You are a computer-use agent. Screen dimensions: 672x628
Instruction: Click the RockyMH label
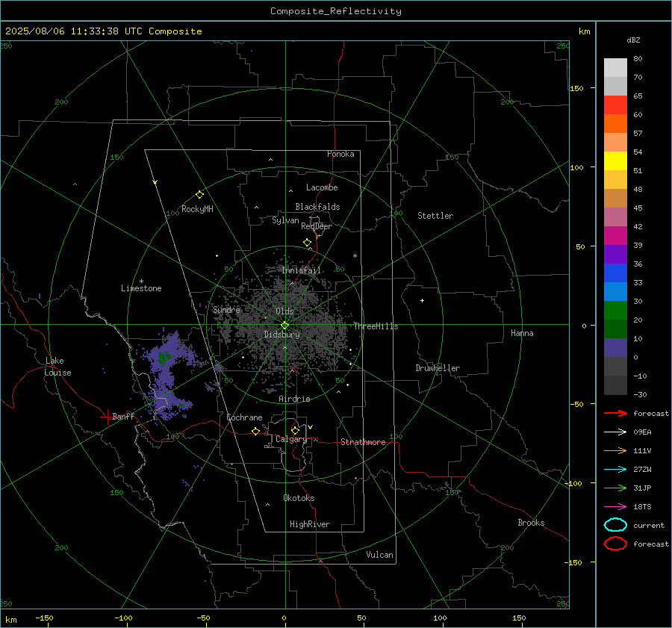coord(197,209)
